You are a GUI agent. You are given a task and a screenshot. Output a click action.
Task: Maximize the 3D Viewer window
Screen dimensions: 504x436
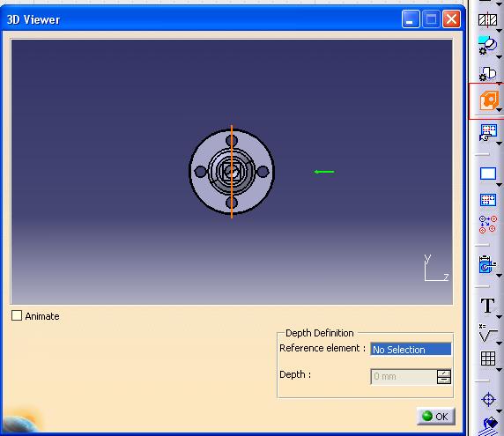(x=431, y=19)
